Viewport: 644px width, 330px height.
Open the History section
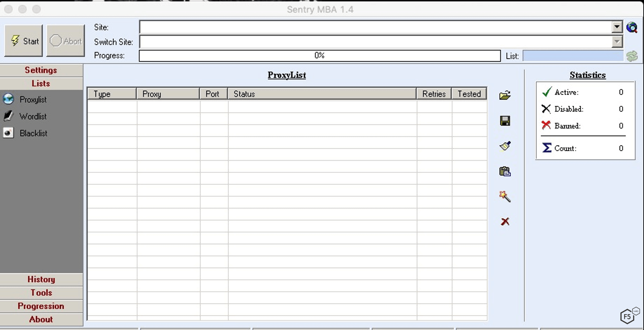(41, 279)
